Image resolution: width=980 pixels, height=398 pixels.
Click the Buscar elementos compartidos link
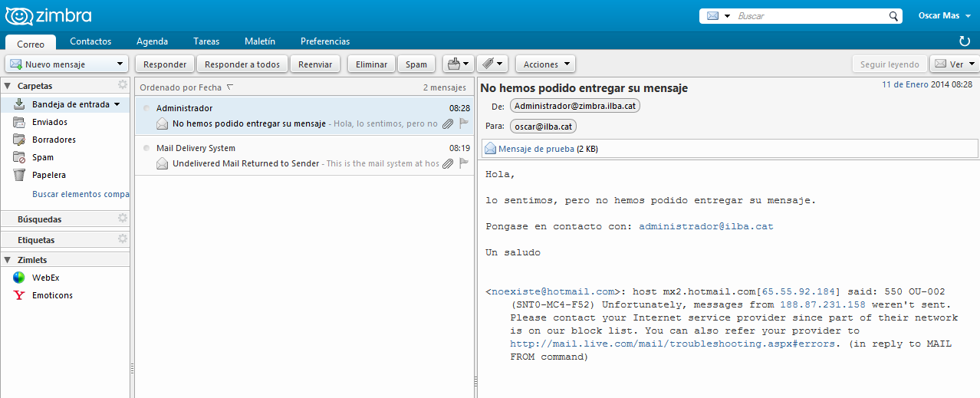tap(81, 194)
